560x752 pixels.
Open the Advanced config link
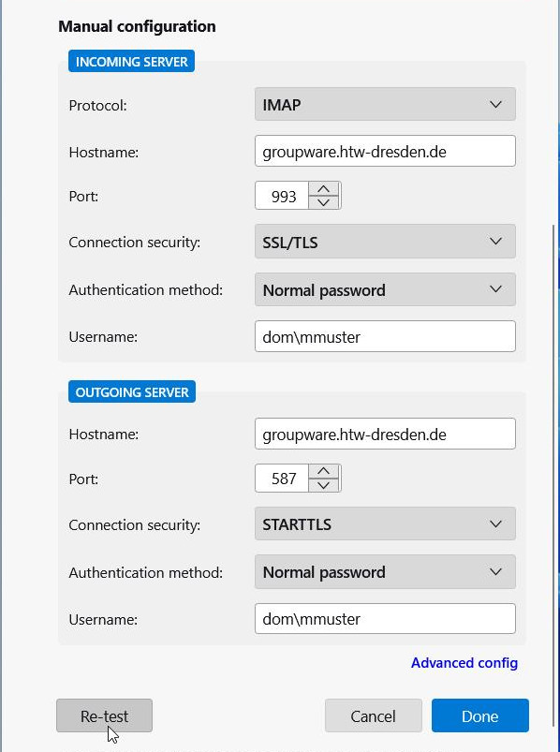464,663
